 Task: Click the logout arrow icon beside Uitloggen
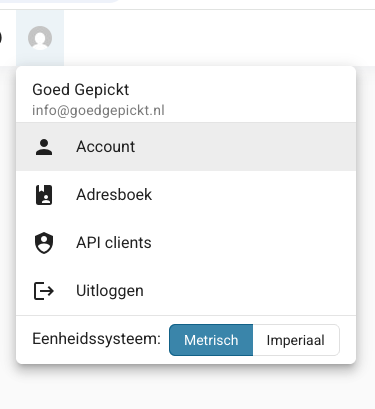[44, 291]
